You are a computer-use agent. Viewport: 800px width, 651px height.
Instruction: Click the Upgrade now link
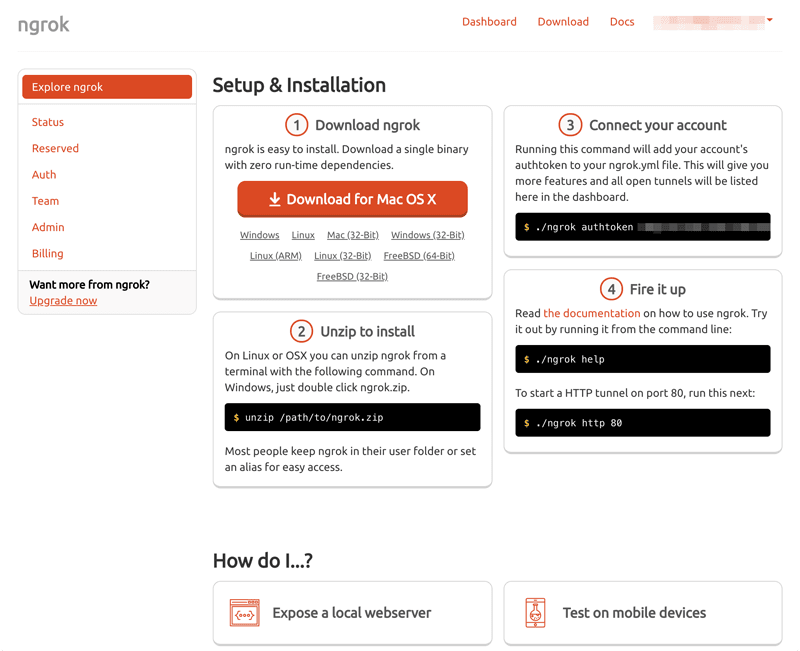click(x=63, y=301)
